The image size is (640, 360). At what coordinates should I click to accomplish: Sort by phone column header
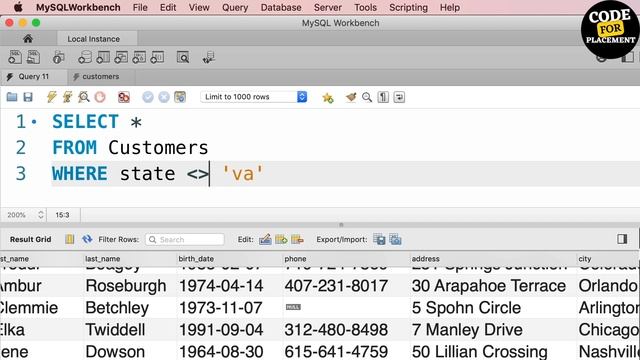click(346, 259)
